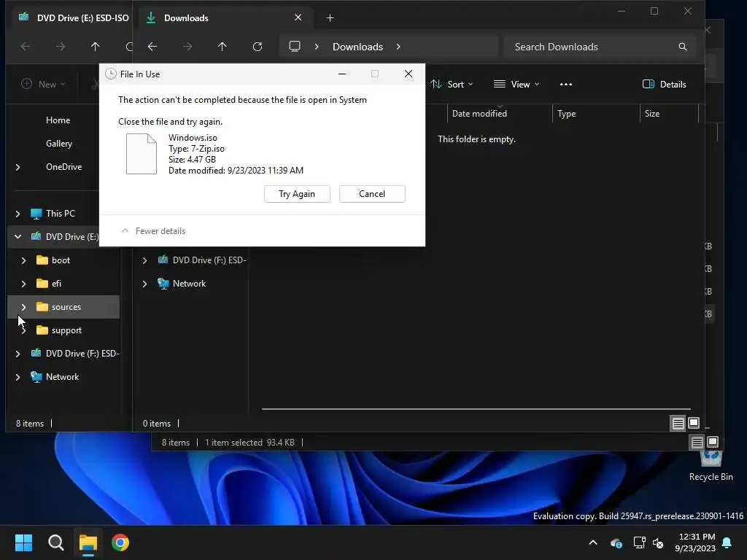Select This PC in navigation pane
The image size is (747, 560).
coord(53,214)
